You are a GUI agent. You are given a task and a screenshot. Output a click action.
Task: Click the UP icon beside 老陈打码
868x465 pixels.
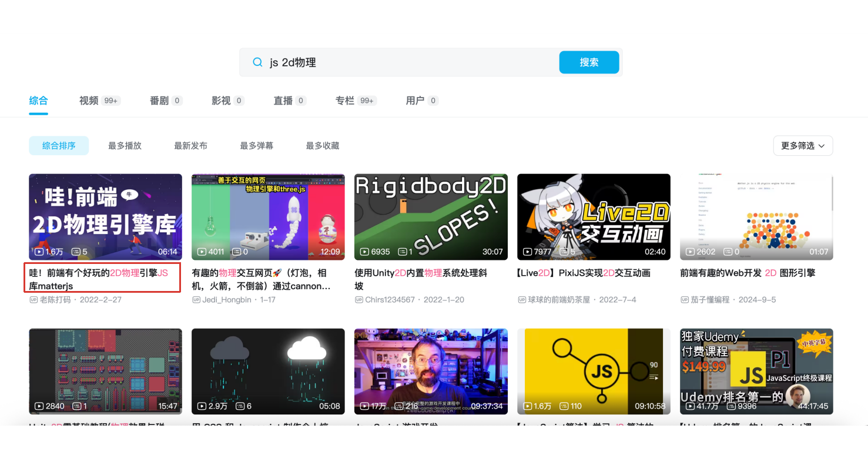[33, 300]
